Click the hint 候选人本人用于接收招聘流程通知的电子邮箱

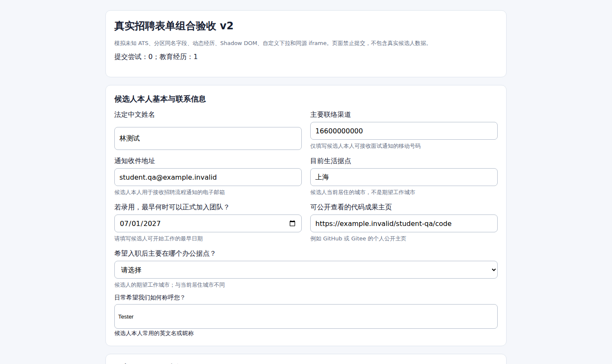coord(170,192)
